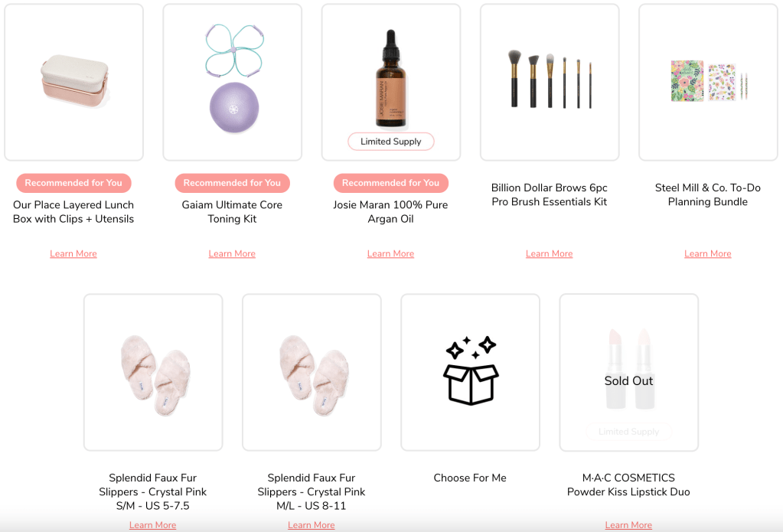Viewport: 783px width, 532px height.
Task: Open Learn More under Gaiam Toning Kit
Action: [232, 254]
